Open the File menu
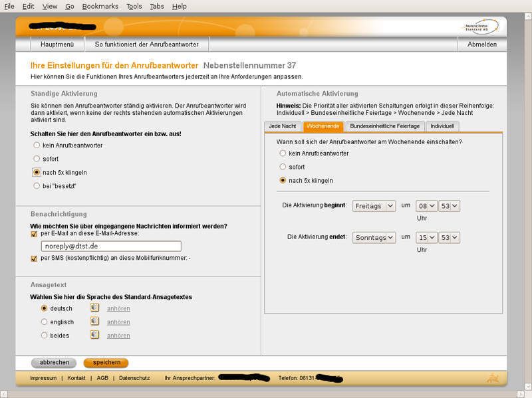The width and height of the screenshot is (532, 398). (9, 6)
